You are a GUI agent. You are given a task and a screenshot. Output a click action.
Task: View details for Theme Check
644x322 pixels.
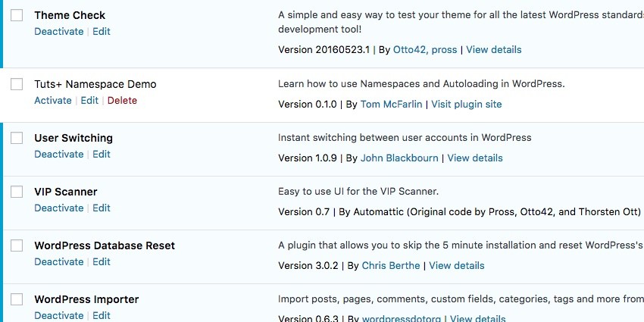click(x=494, y=50)
